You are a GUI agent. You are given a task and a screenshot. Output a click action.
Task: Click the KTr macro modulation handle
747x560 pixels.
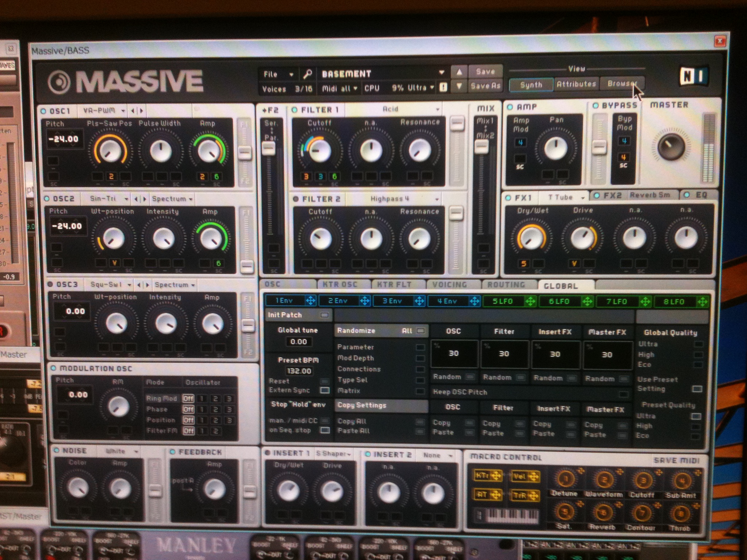click(496, 476)
